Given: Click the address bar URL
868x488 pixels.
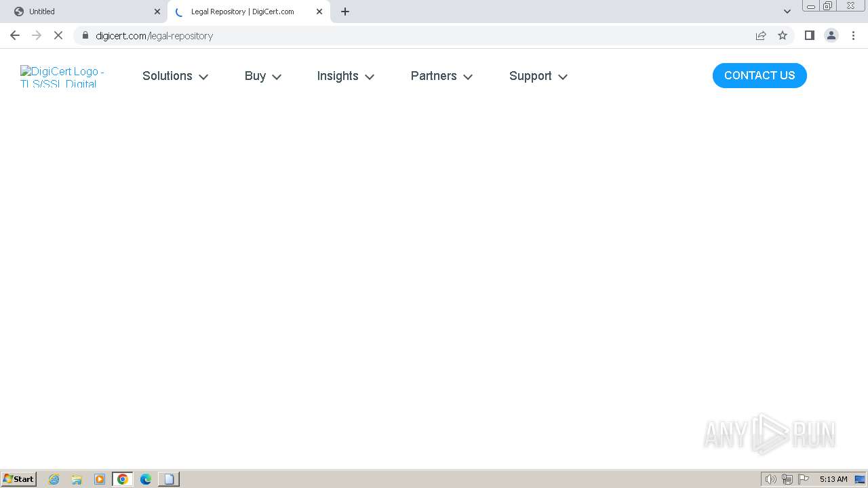Looking at the screenshot, I should coord(155,35).
